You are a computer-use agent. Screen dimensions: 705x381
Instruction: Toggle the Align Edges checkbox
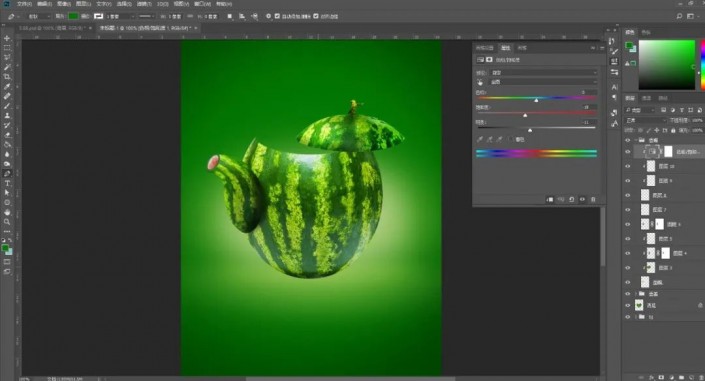click(316, 16)
